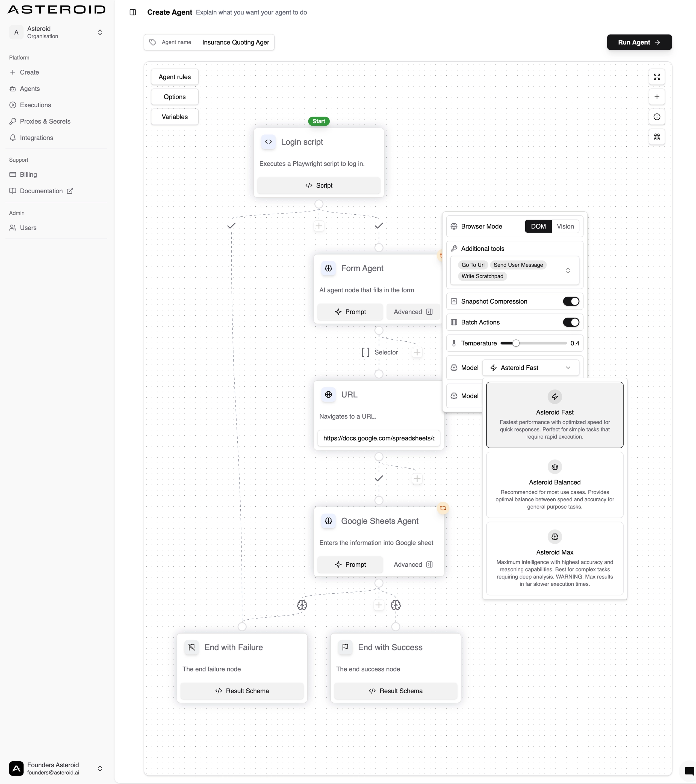Click the info icon on the canvas
696x784 pixels.
[x=657, y=117]
